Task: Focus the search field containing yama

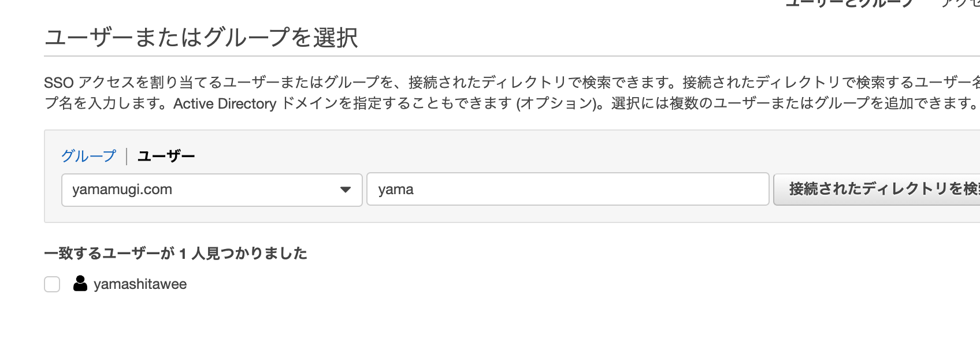Action: 568,189
